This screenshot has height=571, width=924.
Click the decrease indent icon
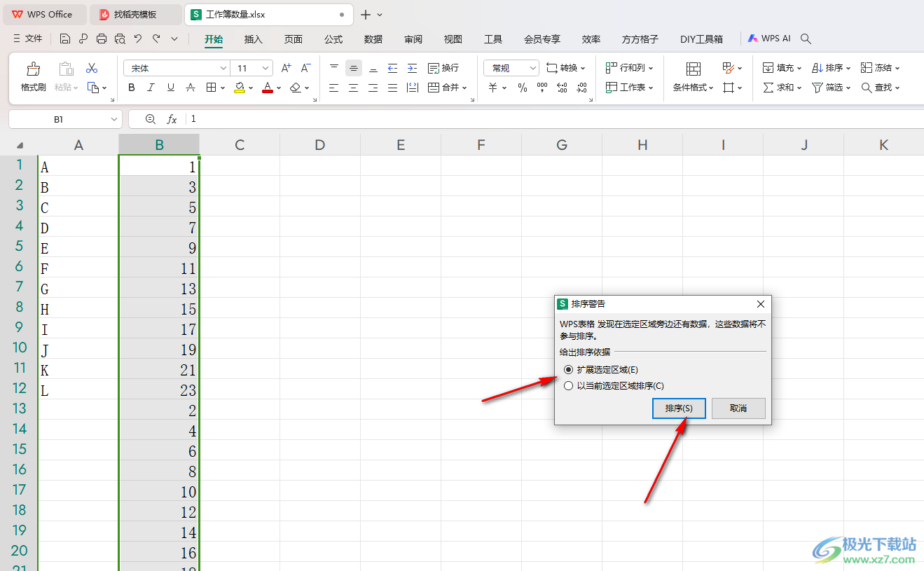click(393, 68)
